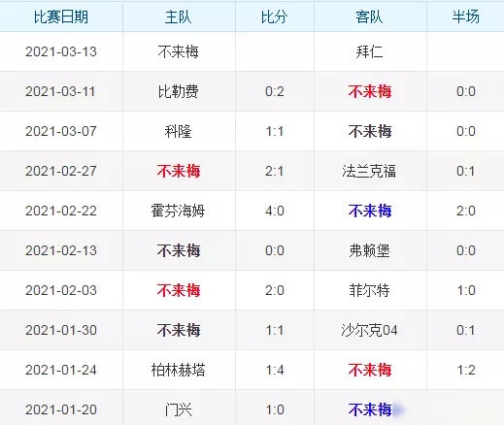The image size is (504, 425).
Task: Click half-time 1:2 in 柏林赫塔 row
Action: pos(466,370)
